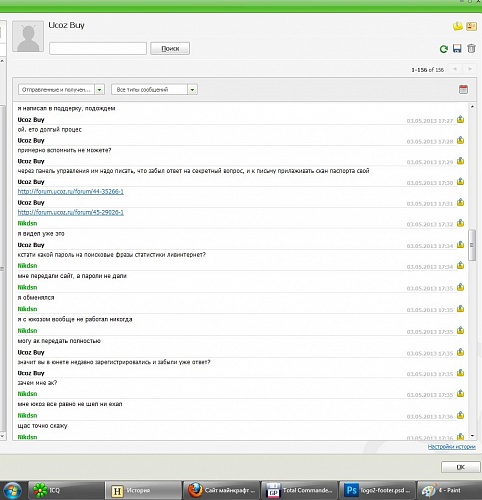
Task: Open the Все типы сообщений dropdown
Action: click(154, 90)
